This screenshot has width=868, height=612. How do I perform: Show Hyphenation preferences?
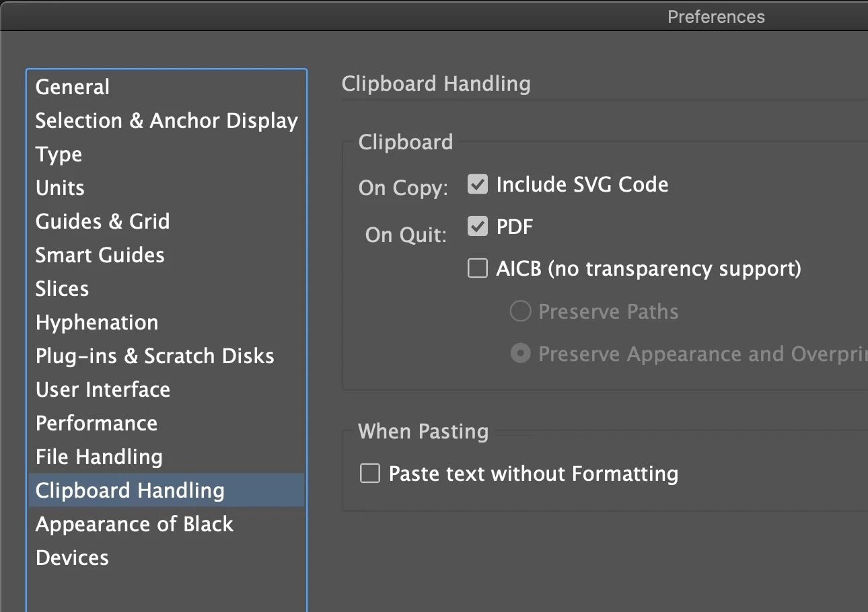pos(97,323)
